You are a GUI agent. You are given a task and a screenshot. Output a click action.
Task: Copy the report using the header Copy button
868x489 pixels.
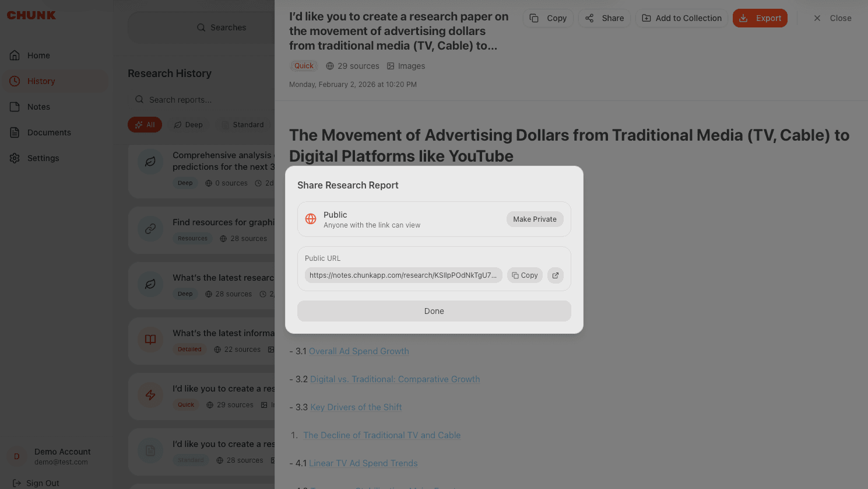coord(548,18)
